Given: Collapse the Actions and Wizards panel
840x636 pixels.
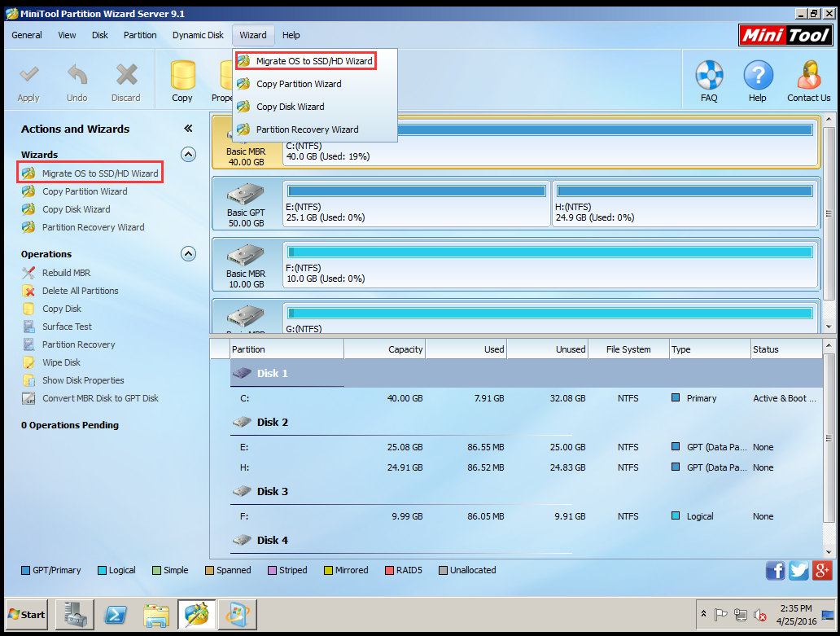Looking at the screenshot, I should click(x=188, y=128).
